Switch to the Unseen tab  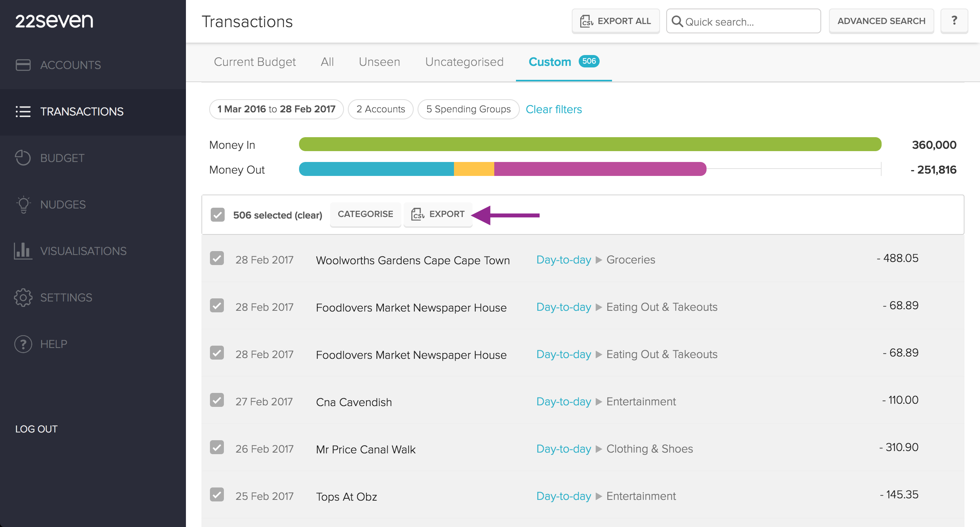tap(380, 62)
